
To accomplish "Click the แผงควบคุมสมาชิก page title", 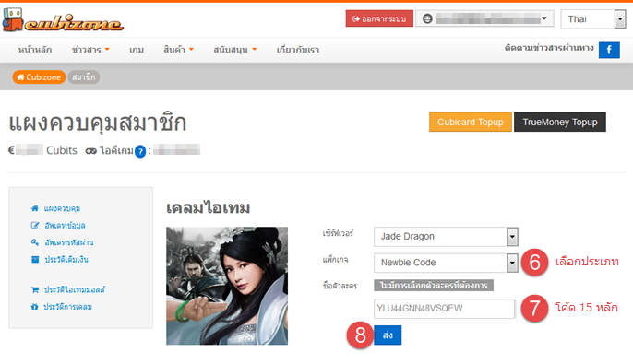I will click(97, 123).
